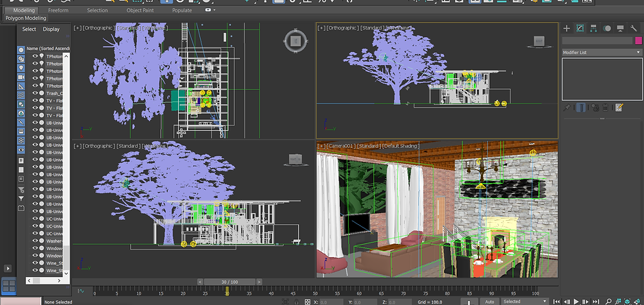Toggle Display Helpers filter in Scene Explorer
644x305 pixels.
pyautogui.click(x=21, y=86)
